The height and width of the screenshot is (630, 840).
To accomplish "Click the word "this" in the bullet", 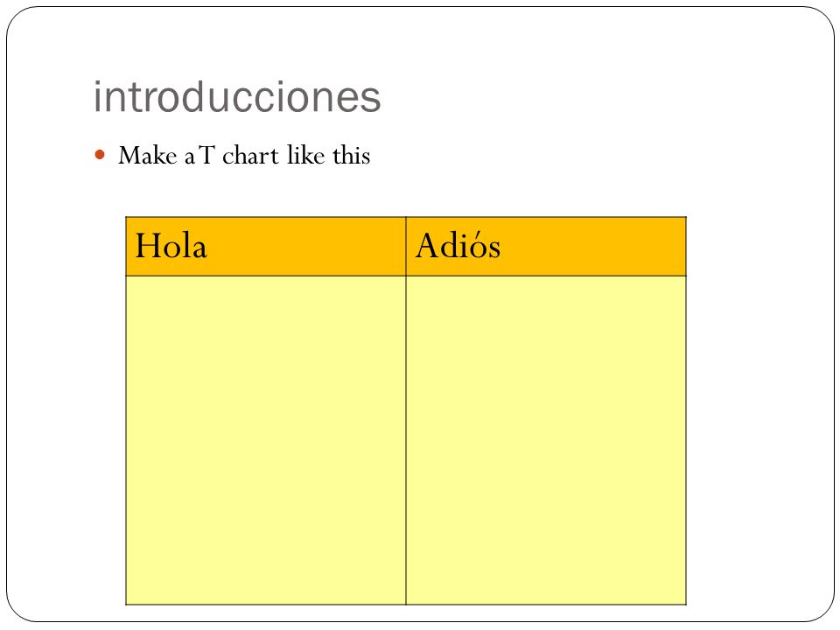I will pyautogui.click(x=352, y=156).
